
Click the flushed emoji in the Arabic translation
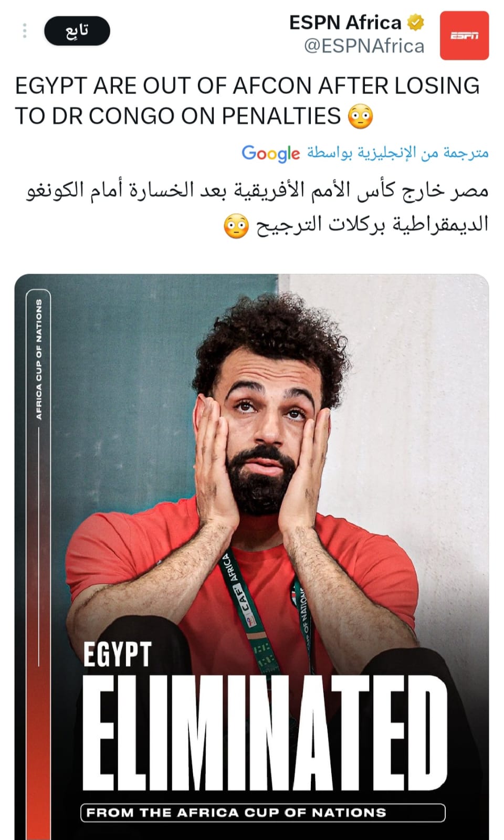click(236, 226)
